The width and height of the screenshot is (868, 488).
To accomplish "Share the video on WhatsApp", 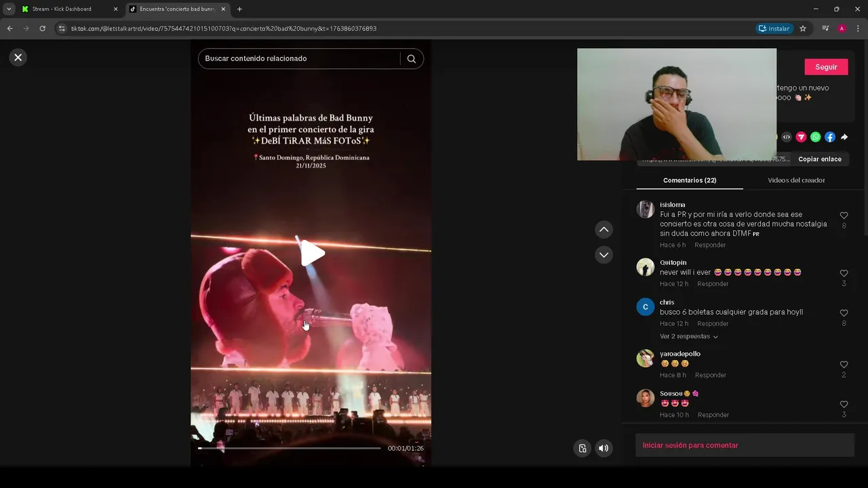I will (x=815, y=137).
